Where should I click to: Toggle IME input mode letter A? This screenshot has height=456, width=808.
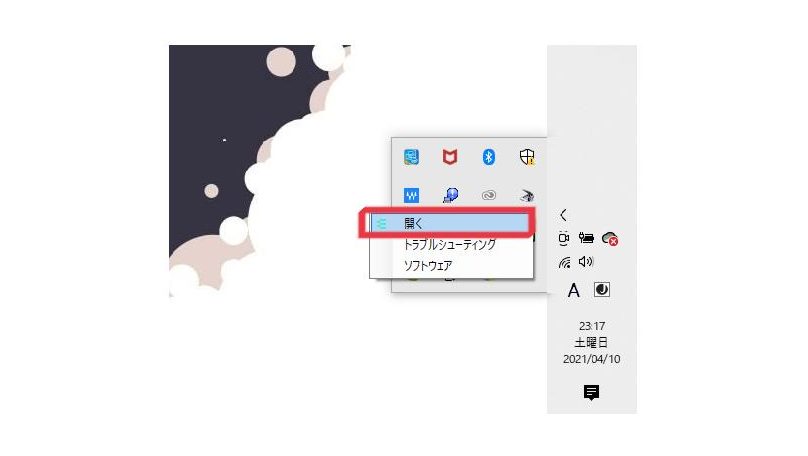(574, 290)
